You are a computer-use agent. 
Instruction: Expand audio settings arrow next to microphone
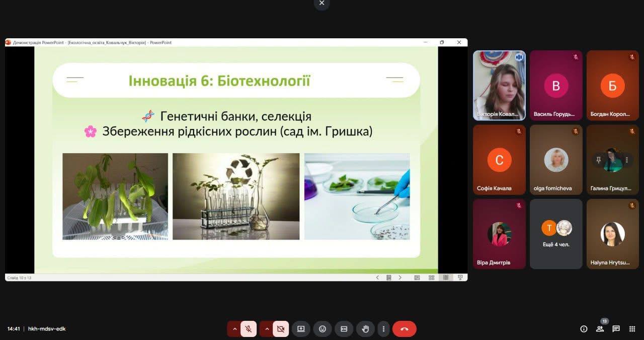[x=234, y=329]
